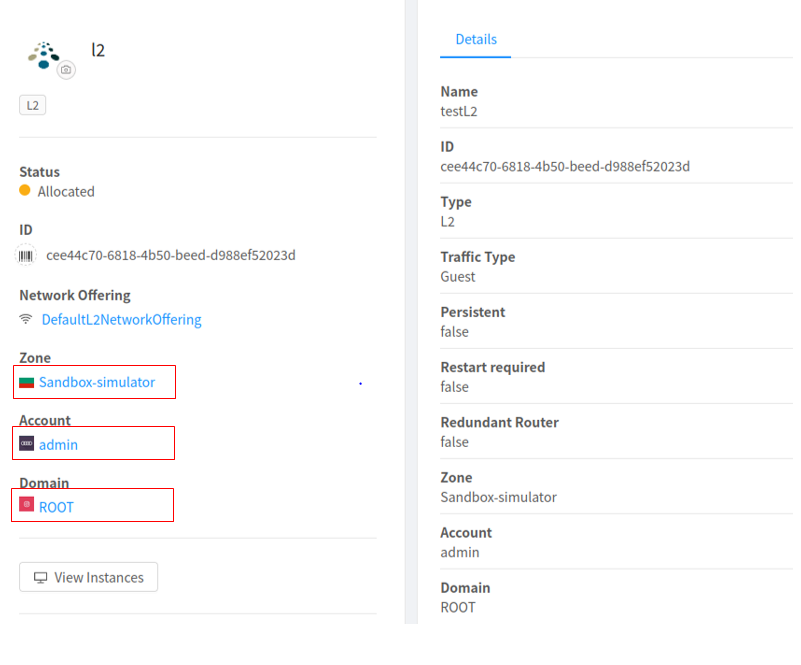This screenshot has width=801, height=665.
Task: Open the ROOT domain link
Action: [x=57, y=507]
